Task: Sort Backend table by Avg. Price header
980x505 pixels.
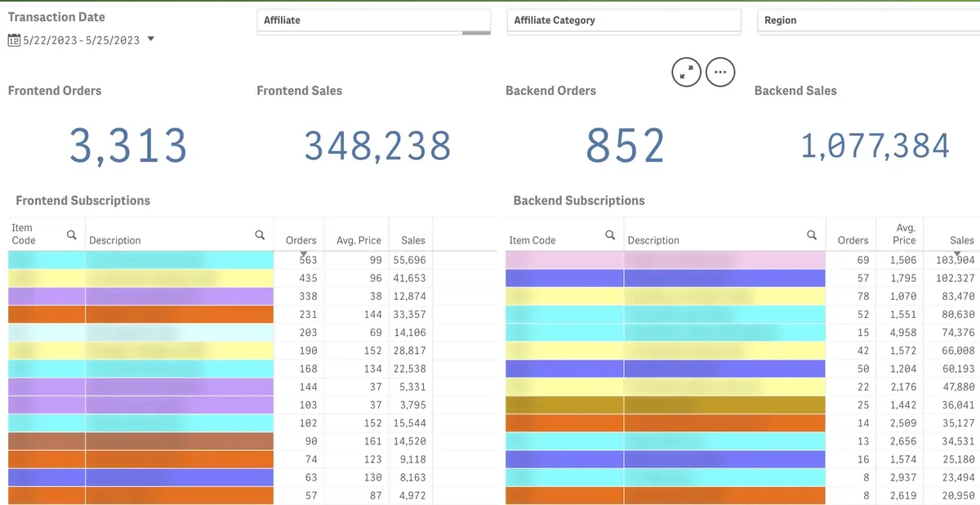Action: tap(904, 234)
